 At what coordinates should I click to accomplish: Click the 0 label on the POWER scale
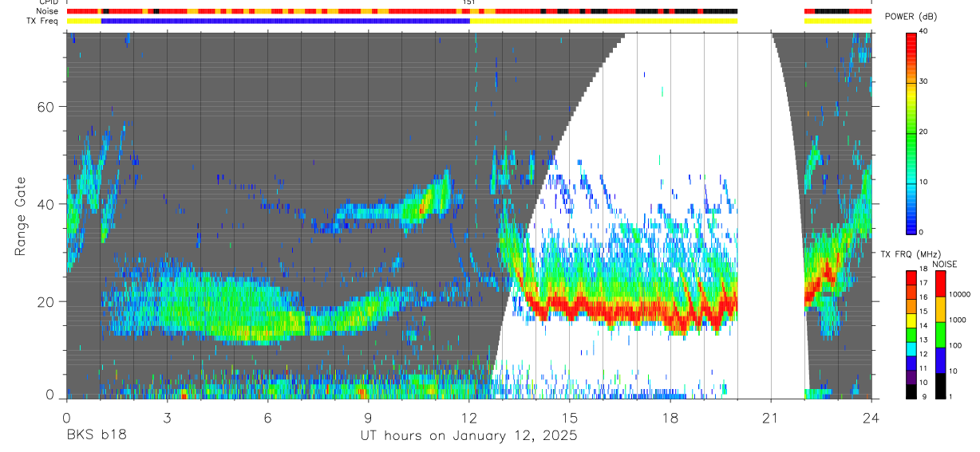pos(921,232)
